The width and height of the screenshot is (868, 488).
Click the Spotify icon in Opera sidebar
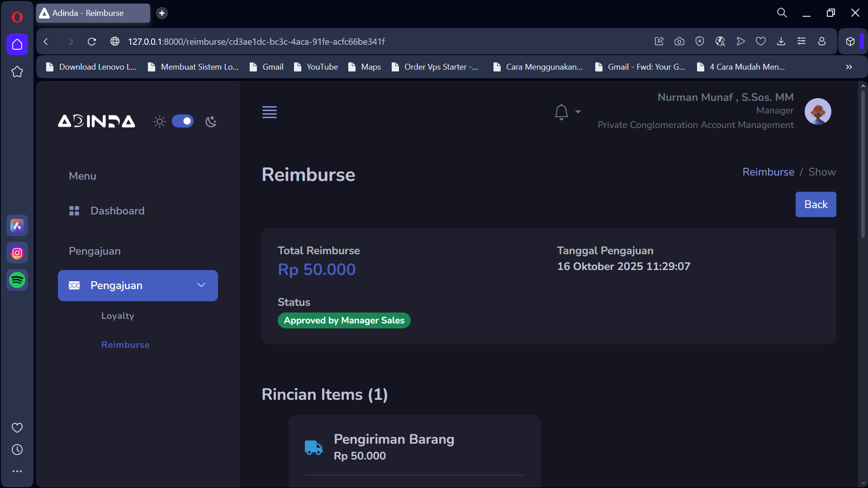(x=17, y=280)
